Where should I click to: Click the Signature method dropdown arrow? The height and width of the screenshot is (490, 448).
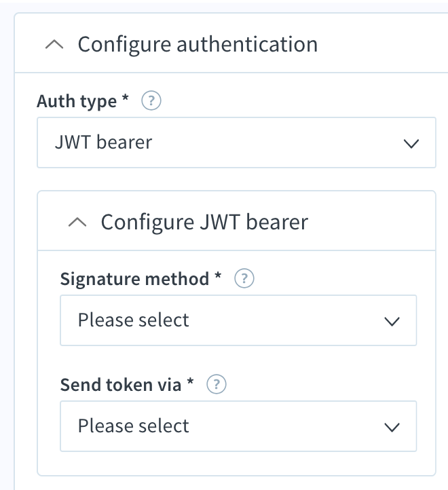tap(392, 322)
